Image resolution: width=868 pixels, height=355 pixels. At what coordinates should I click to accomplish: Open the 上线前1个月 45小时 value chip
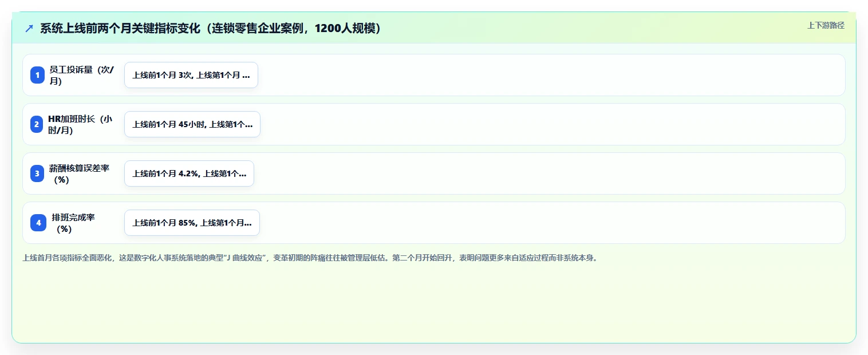click(192, 124)
